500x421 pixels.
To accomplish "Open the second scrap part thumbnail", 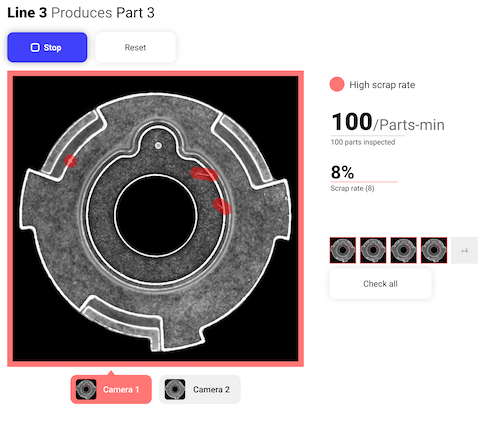I will pyautogui.click(x=373, y=250).
